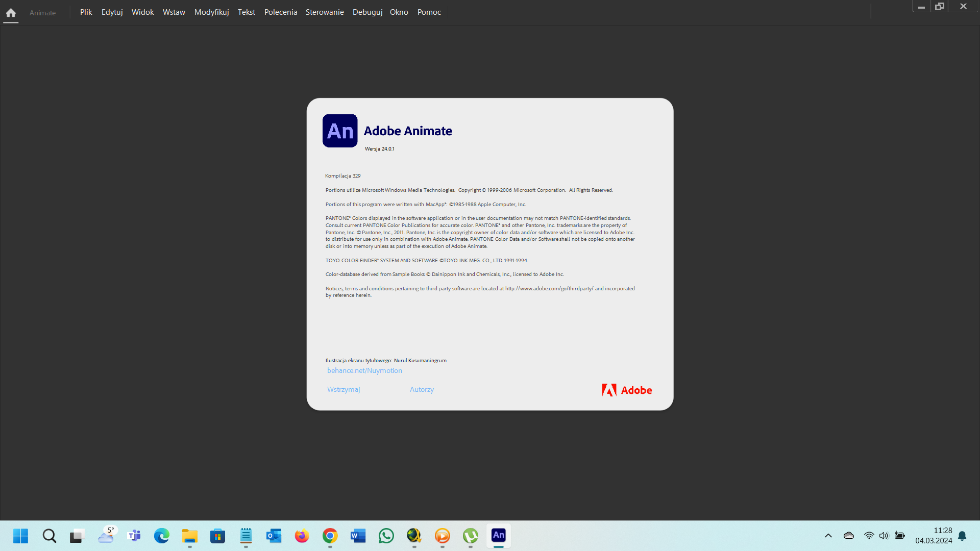
Task: Open uTorrent from the taskbar
Action: click(x=471, y=536)
